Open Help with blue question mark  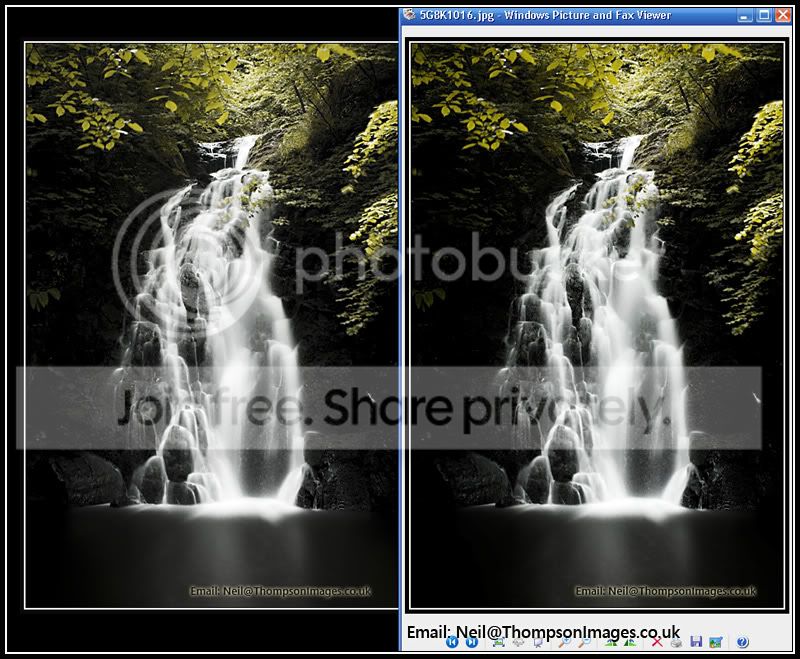(x=742, y=642)
